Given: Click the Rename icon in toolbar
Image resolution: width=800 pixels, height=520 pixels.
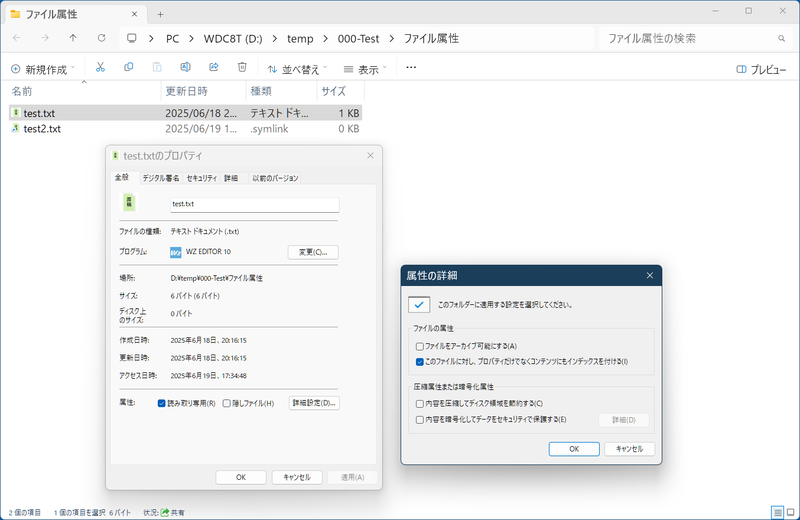Looking at the screenshot, I should point(185,67).
